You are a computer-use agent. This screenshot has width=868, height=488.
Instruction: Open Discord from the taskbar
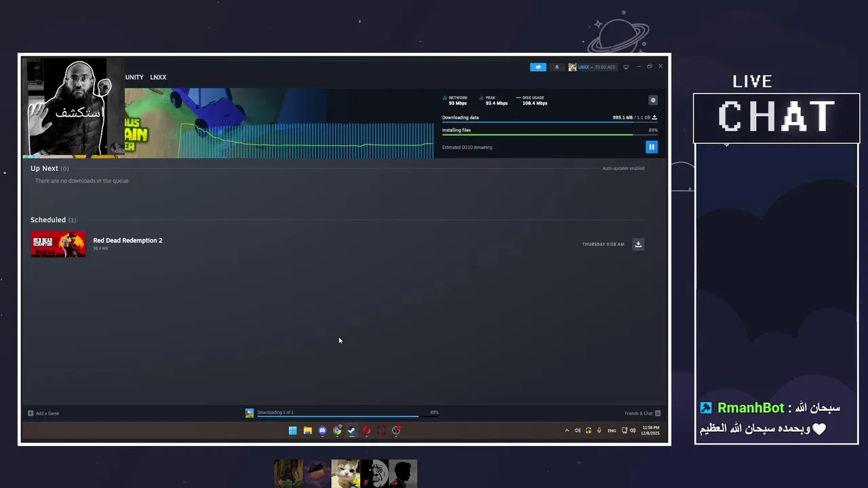point(322,430)
